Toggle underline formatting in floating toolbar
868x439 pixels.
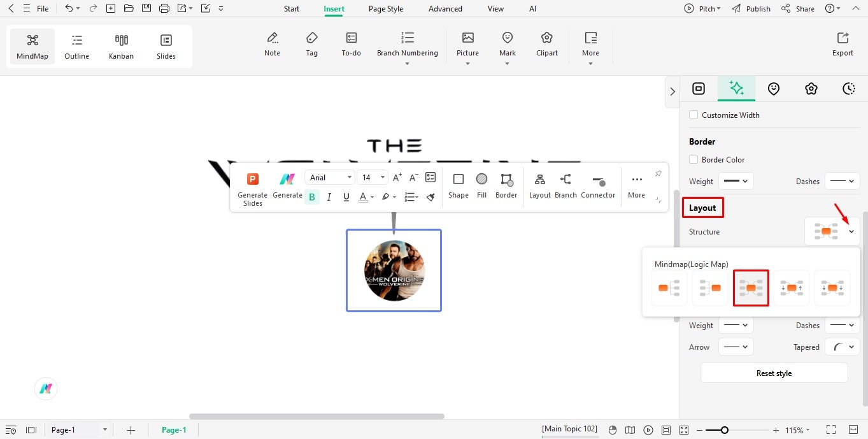(x=346, y=197)
